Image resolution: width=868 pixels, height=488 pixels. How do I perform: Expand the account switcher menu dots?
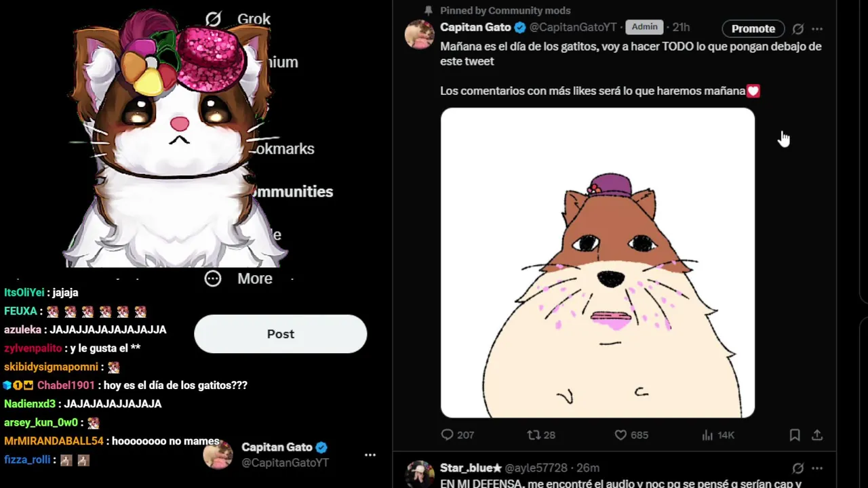[370, 455]
